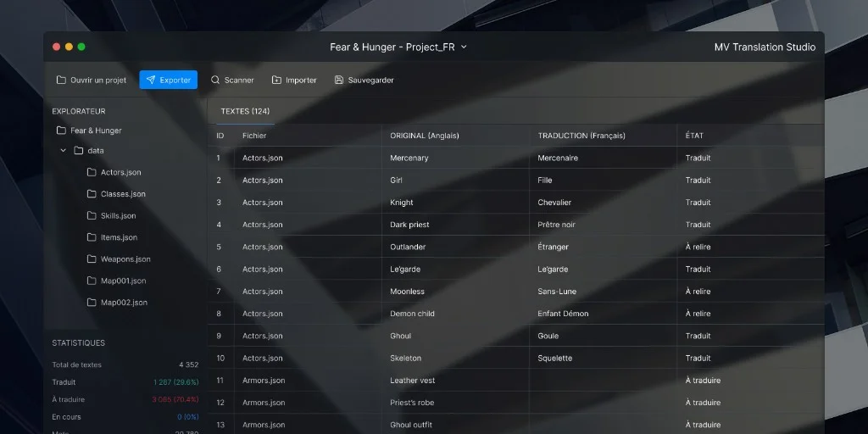Sort by the Fichier column header
The image size is (868, 434).
click(x=254, y=136)
